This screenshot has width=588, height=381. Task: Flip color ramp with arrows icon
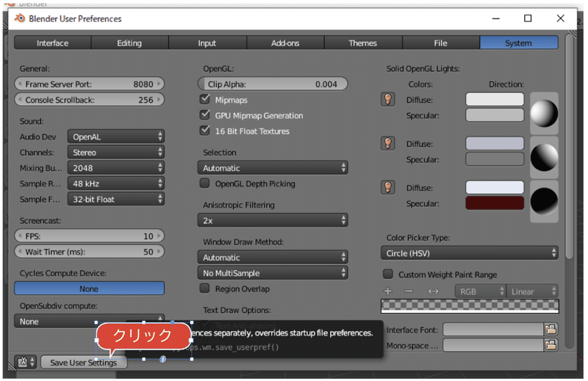click(433, 291)
